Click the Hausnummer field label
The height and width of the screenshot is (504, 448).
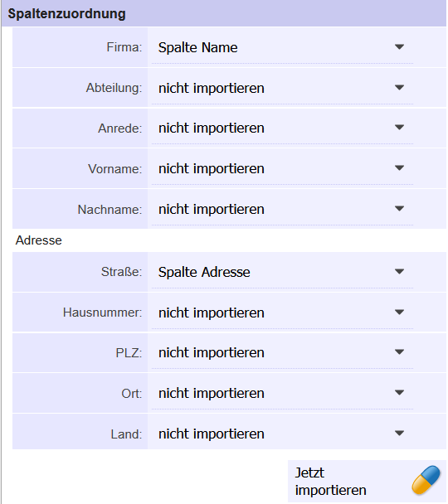click(102, 313)
